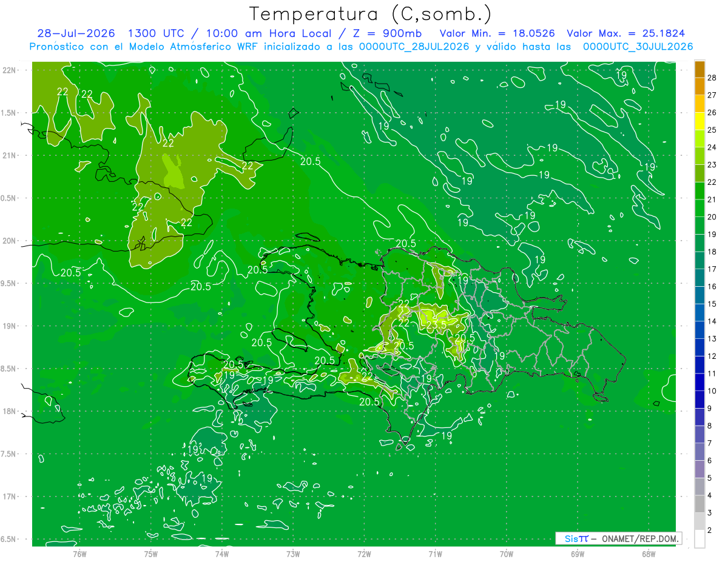The height and width of the screenshot is (562, 728).
Task: Click the '75W' longitude axis label
Action: 151,554
